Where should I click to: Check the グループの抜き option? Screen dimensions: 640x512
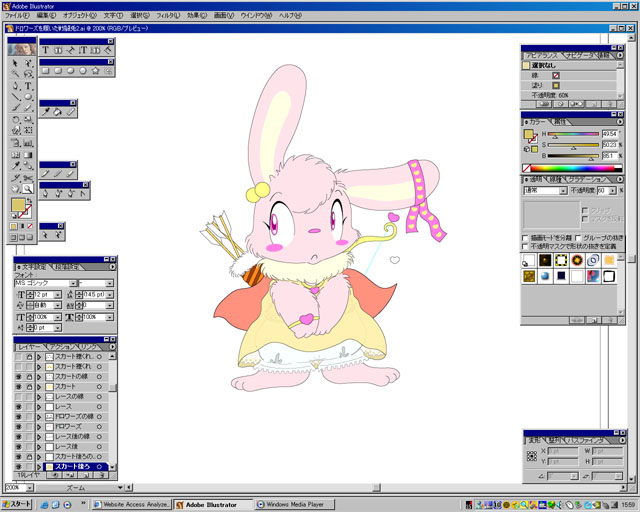point(578,238)
